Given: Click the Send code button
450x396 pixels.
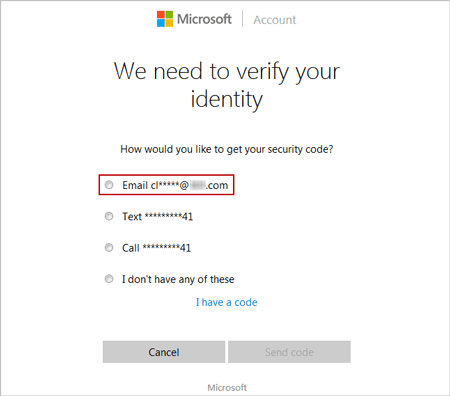Looking at the screenshot, I should (289, 352).
